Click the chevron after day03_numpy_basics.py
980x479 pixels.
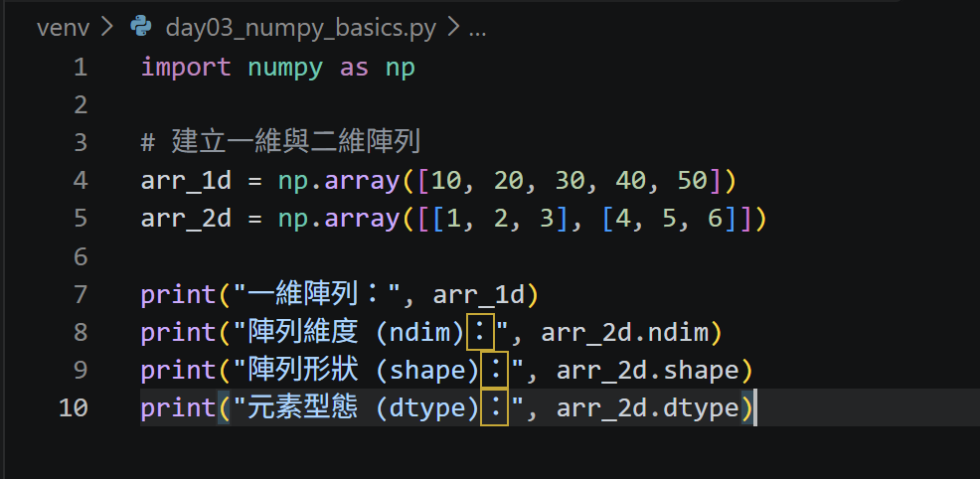pyautogui.click(x=454, y=28)
